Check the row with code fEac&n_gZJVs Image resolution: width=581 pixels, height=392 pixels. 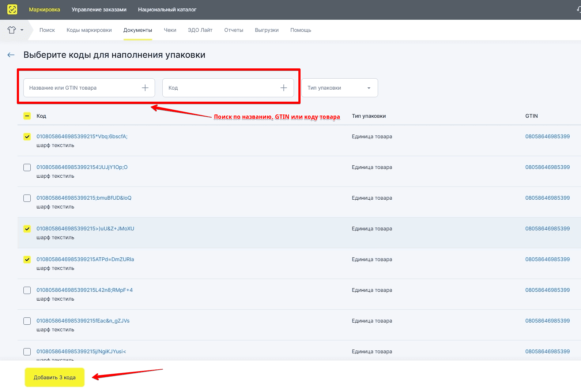point(27,321)
